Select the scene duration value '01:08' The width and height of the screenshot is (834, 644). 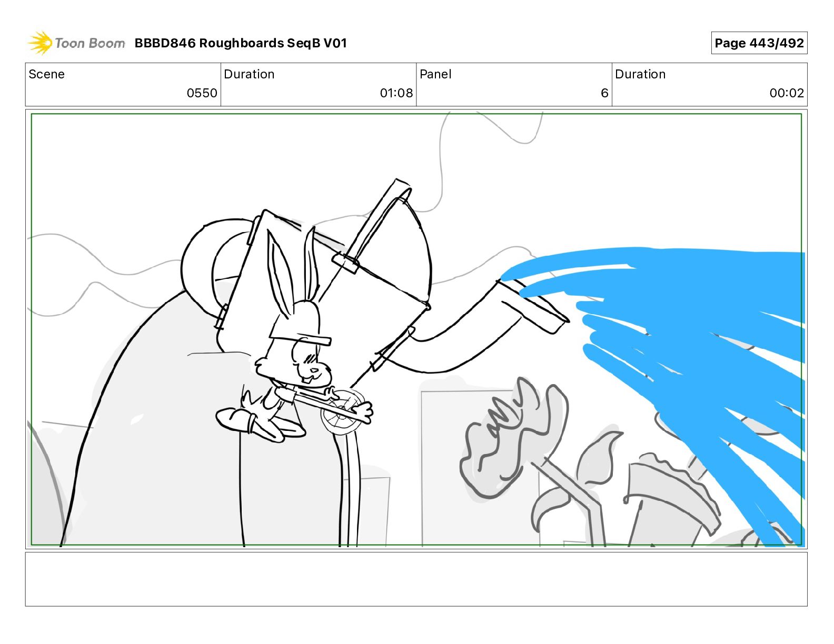(396, 93)
